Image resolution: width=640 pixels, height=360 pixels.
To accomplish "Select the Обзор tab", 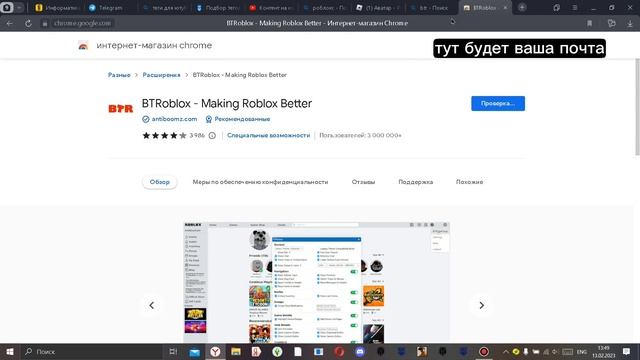I will (160, 182).
